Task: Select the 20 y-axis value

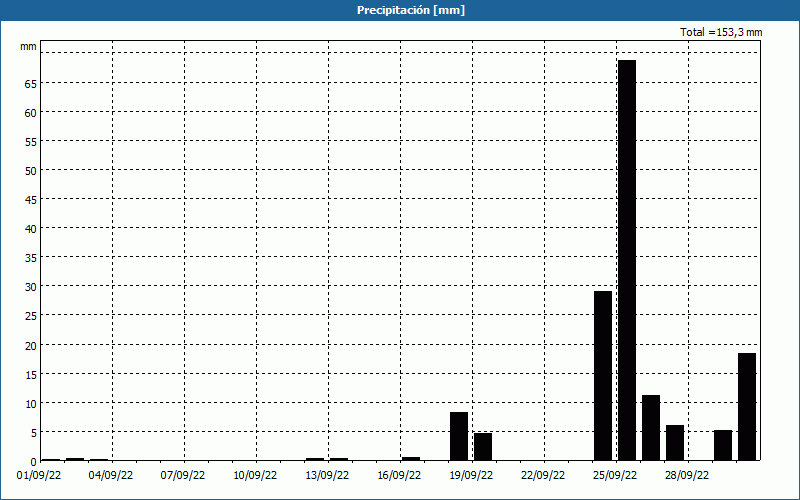Action: 31,346
